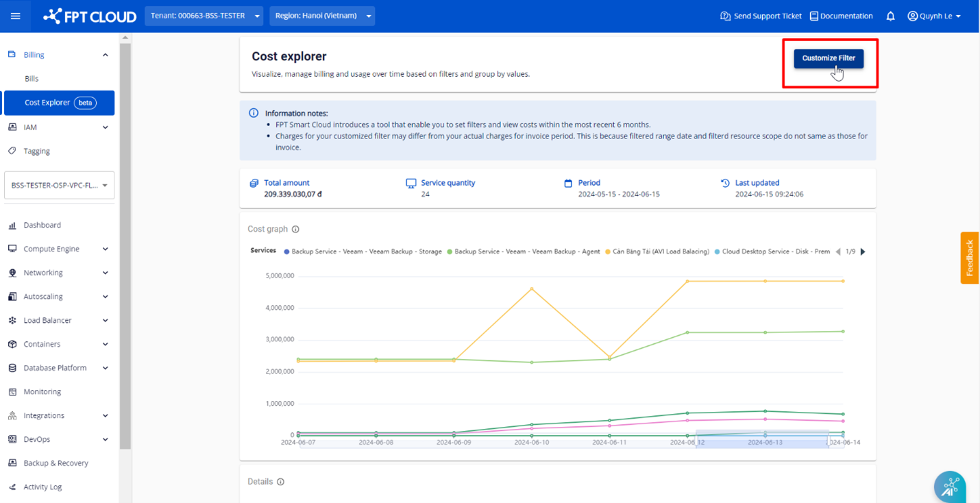980x503 pixels.
Task: Click the Cost graph info icon
Action: coord(295,230)
